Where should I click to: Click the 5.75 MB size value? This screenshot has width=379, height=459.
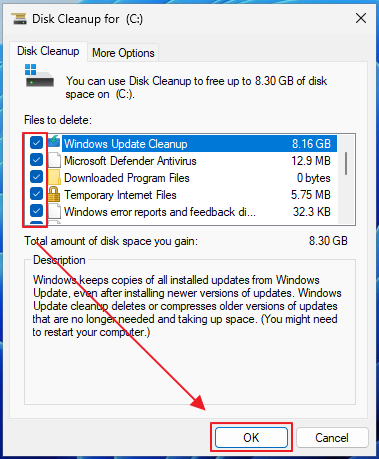(x=310, y=195)
